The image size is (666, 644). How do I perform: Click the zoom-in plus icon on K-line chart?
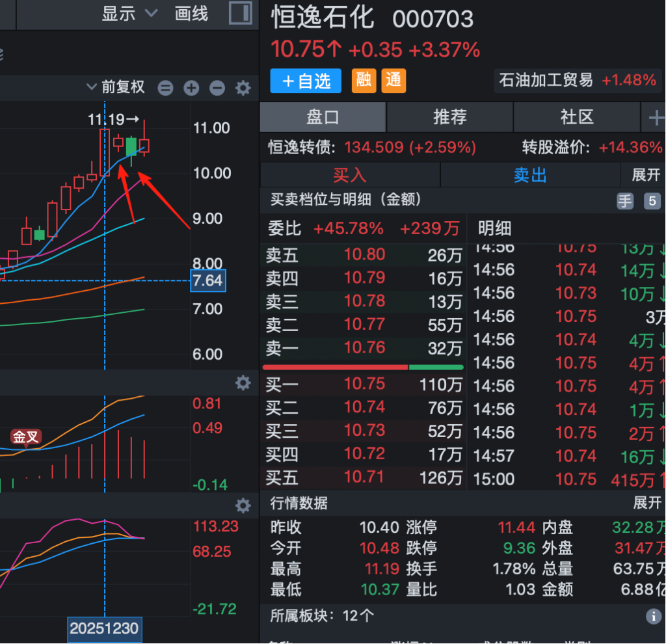191,88
